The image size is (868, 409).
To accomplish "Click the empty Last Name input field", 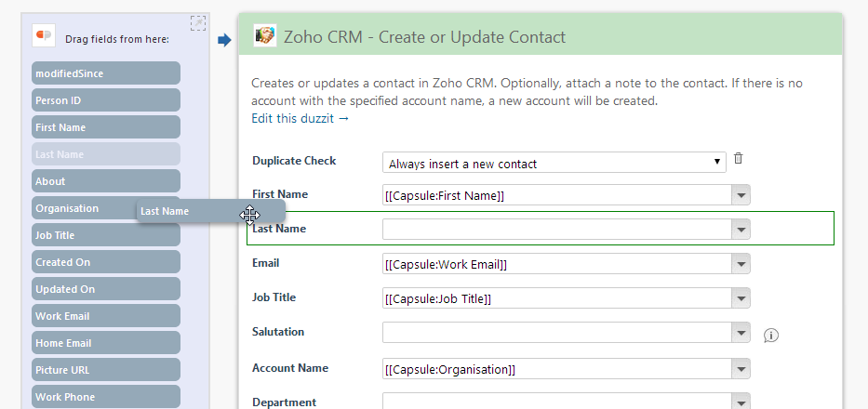I will click(x=557, y=230).
